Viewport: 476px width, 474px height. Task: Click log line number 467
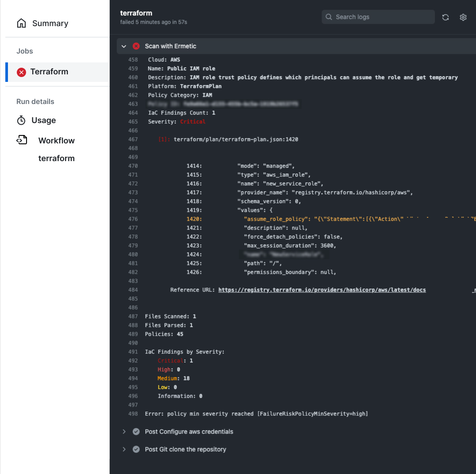pos(133,139)
